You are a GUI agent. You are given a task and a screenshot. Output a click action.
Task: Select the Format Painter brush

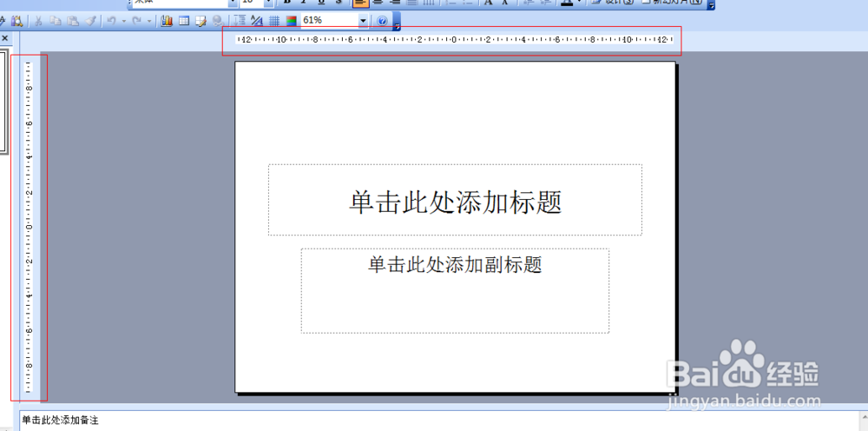91,21
